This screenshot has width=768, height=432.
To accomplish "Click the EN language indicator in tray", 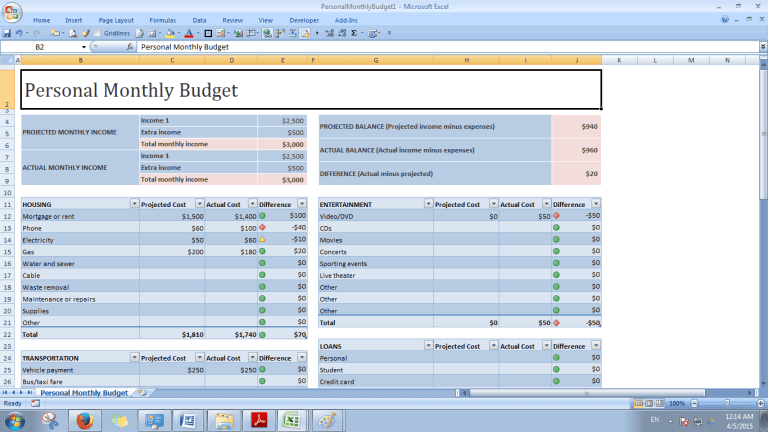I will pos(655,420).
